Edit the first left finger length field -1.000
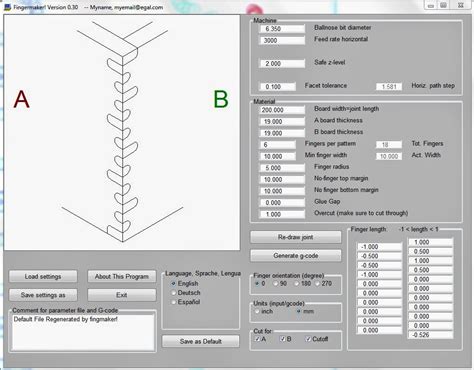The width and height of the screenshot is (474, 370). [380, 247]
